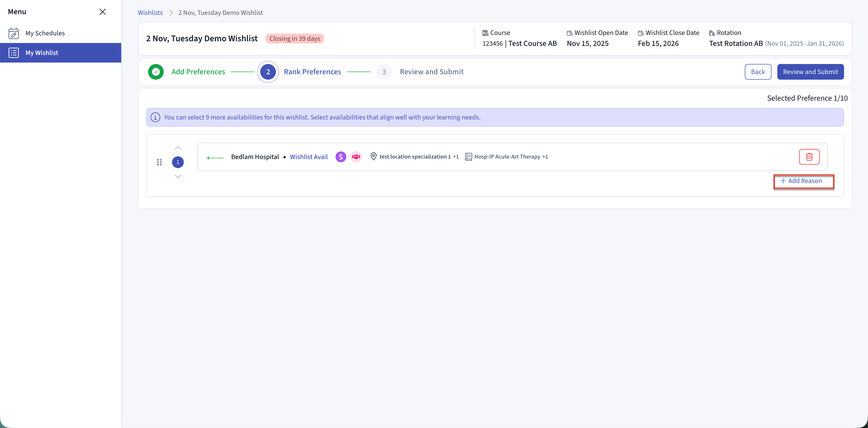Close the Menu sidebar with X
868x428 pixels.
(x=102, y=12)
